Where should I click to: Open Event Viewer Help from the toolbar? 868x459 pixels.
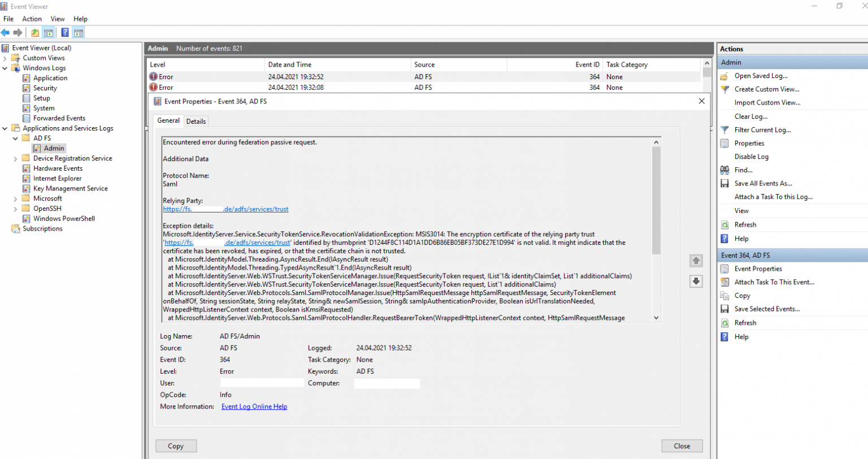pos(64,32)
